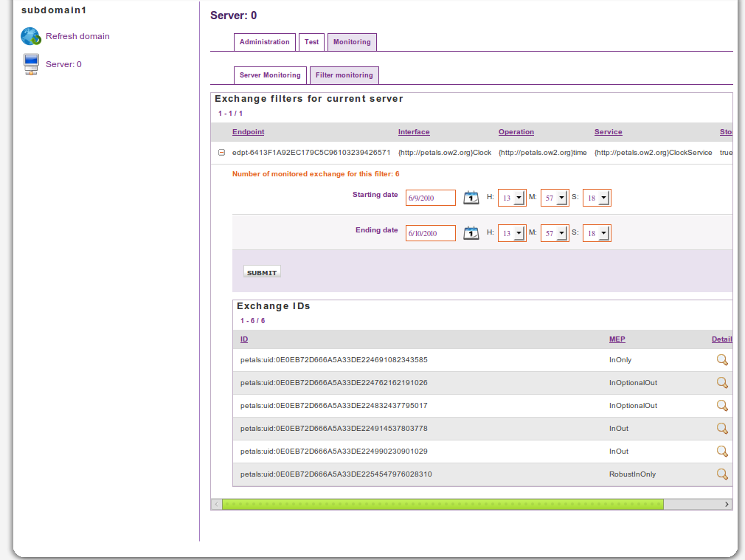Open the Ending date calendar picker
This screenshot has width=745, height=560.
(x=471, y=233)
